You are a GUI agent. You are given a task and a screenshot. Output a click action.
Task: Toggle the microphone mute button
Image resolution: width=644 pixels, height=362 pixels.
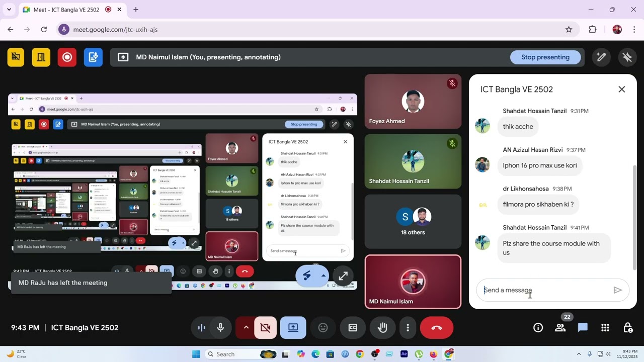pyautogui.click(x=220, y=328)
